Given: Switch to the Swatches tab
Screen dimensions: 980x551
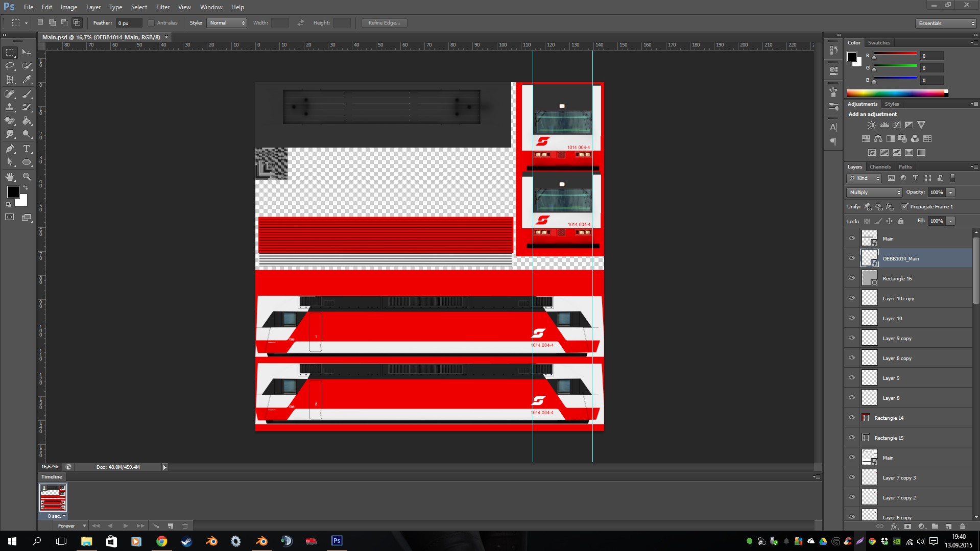Looking at the screenshot, I should 879,43.
